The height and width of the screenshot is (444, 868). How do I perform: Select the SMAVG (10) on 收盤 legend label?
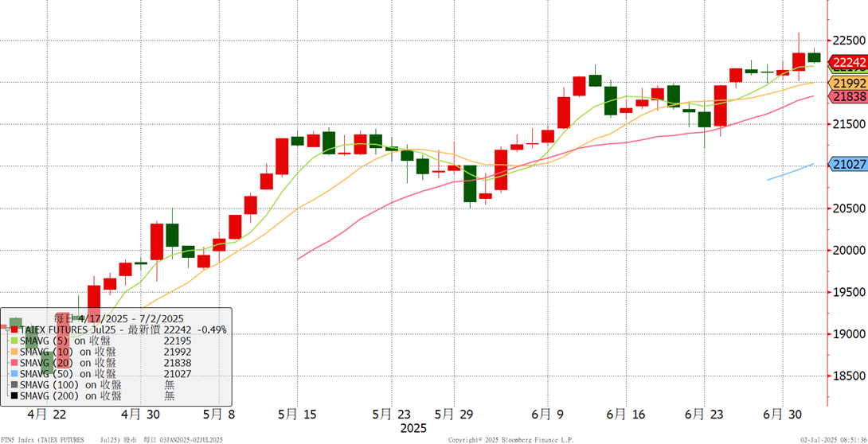[x=68, y=352]
